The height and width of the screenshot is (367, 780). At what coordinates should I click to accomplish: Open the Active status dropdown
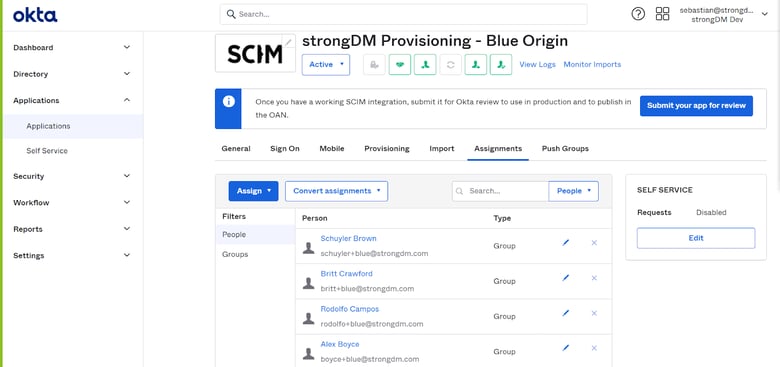coord(326,65)
